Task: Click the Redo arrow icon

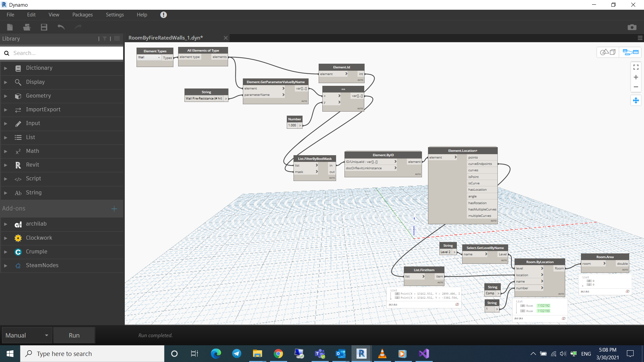Action: pyautogui.click(x=78, y=27)
